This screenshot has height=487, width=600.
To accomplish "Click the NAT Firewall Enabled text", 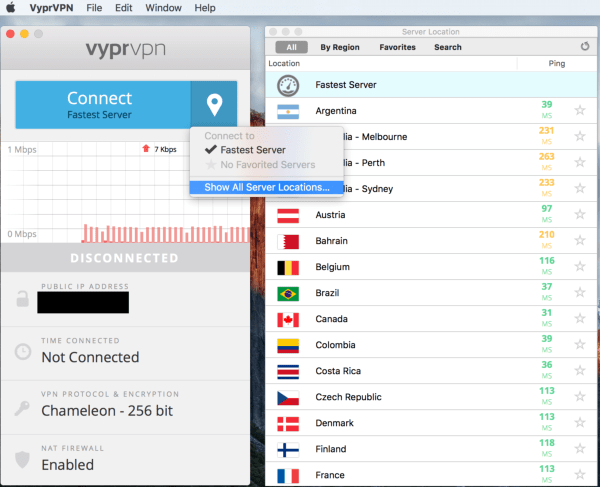I will click(67, 465).
